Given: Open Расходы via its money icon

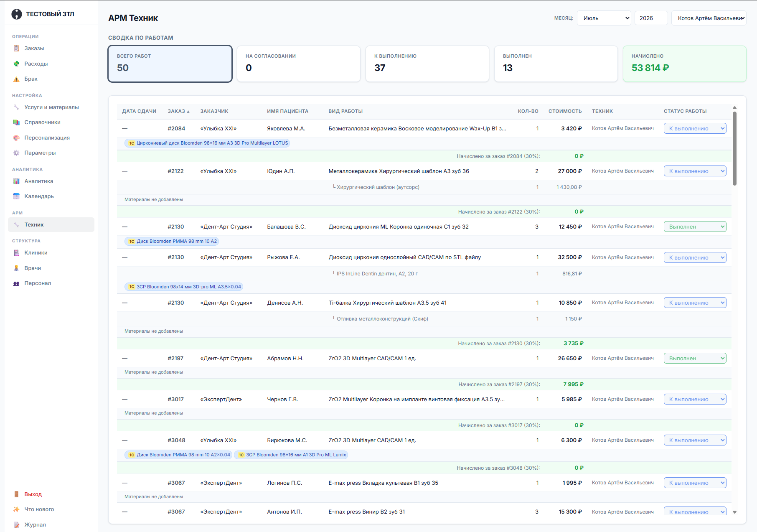Looking at the screenshot, I should point(16,64).
